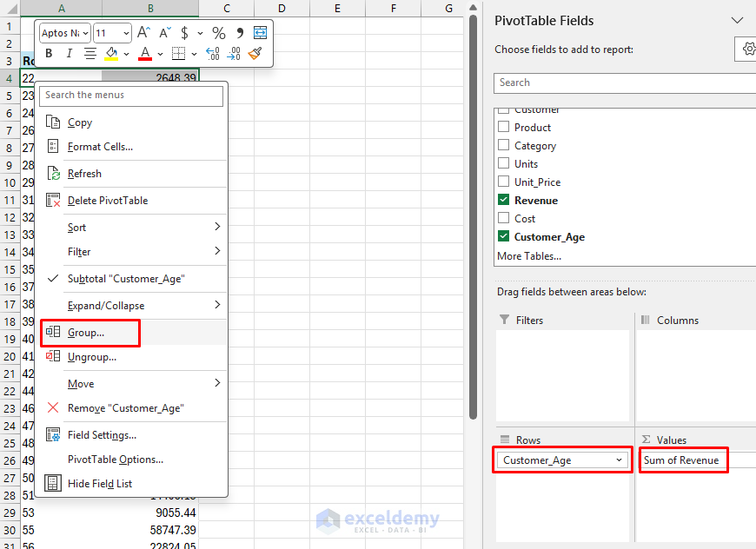The height and width of the screenshot is (549, 756).
Task: Select the Format Painter brush icon
Action: 255,53
